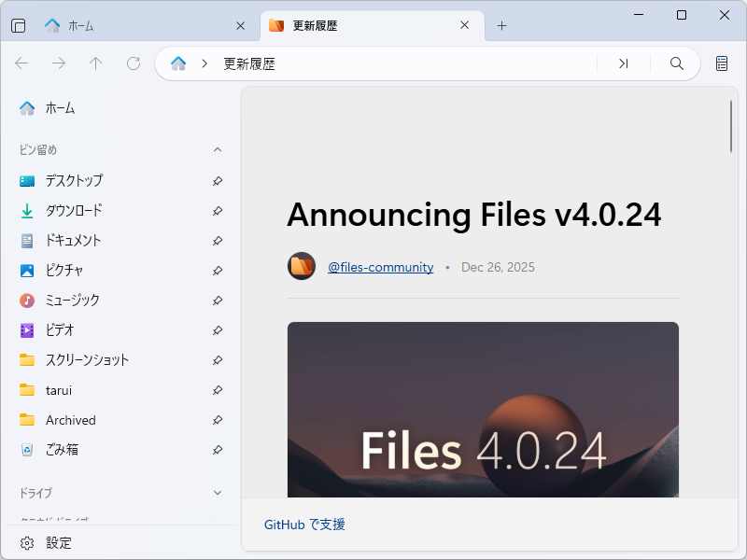747x560 pixels.
Task: Unpin デスクトップ from the sidebar
Action: pos(217,181)
